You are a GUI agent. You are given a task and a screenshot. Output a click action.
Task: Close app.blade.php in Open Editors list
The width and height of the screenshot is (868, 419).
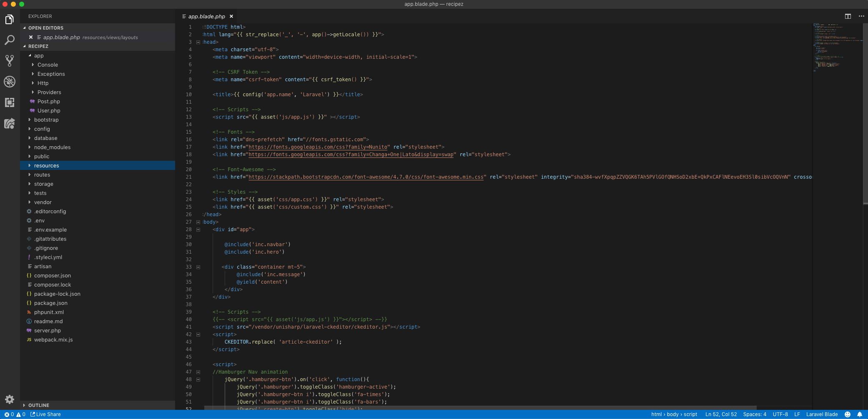click(31, 37)
